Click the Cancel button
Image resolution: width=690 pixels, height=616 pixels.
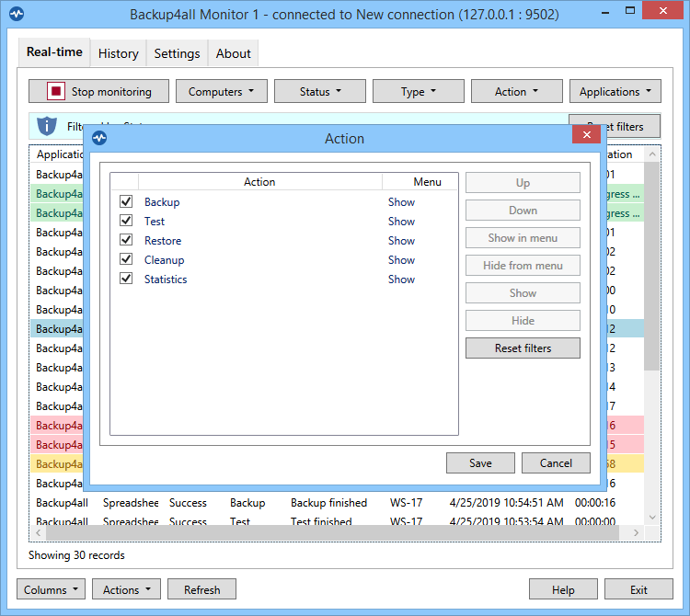pos(556,463)
